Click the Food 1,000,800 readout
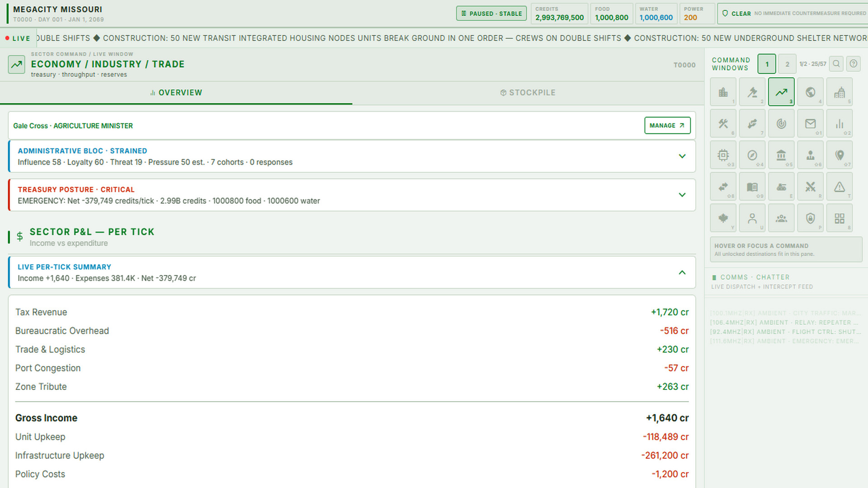868x488 pixels. (x=612, y=14)
